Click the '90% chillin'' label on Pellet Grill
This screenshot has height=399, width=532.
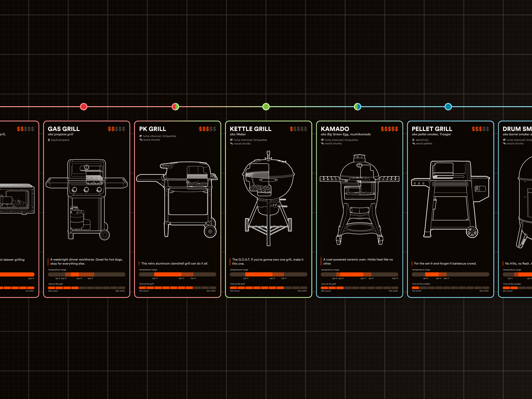pyautogui.click(x=484, y=291)
